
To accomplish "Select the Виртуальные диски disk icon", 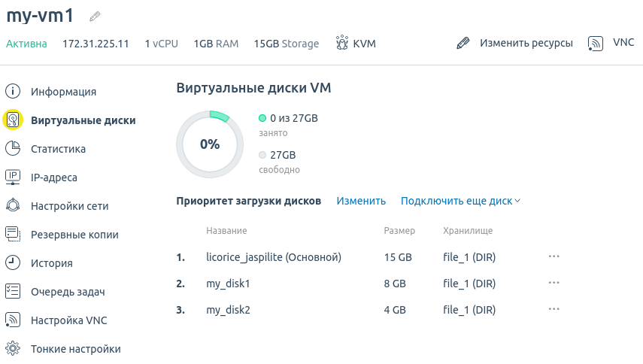I will point(13,120).
